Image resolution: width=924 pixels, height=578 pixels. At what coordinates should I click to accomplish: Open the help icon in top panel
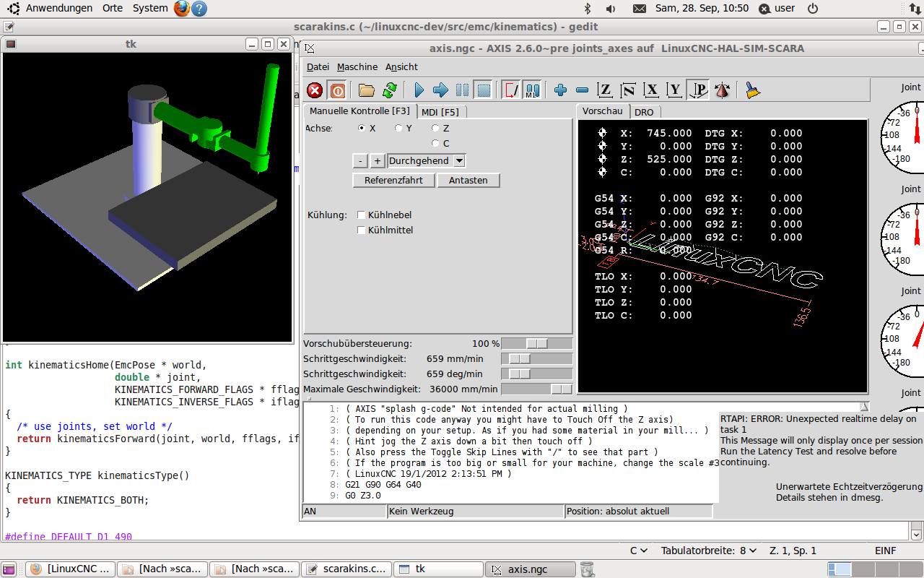point(199,9)
